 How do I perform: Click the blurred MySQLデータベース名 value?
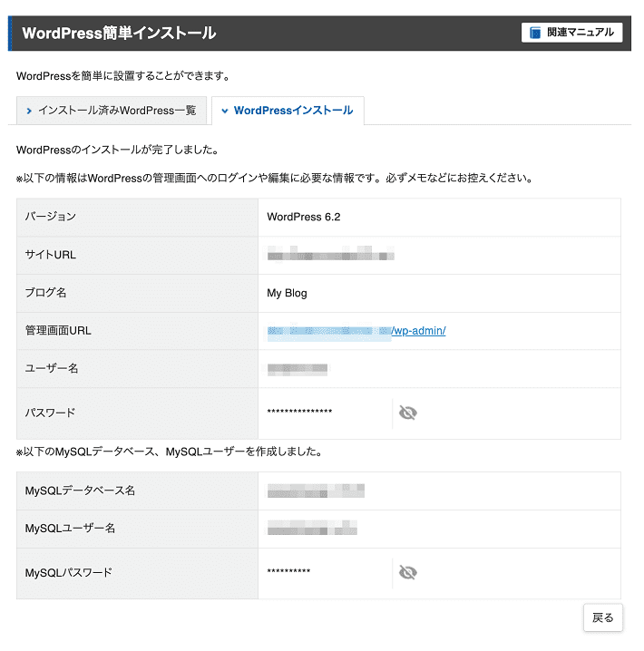point(316,491)
